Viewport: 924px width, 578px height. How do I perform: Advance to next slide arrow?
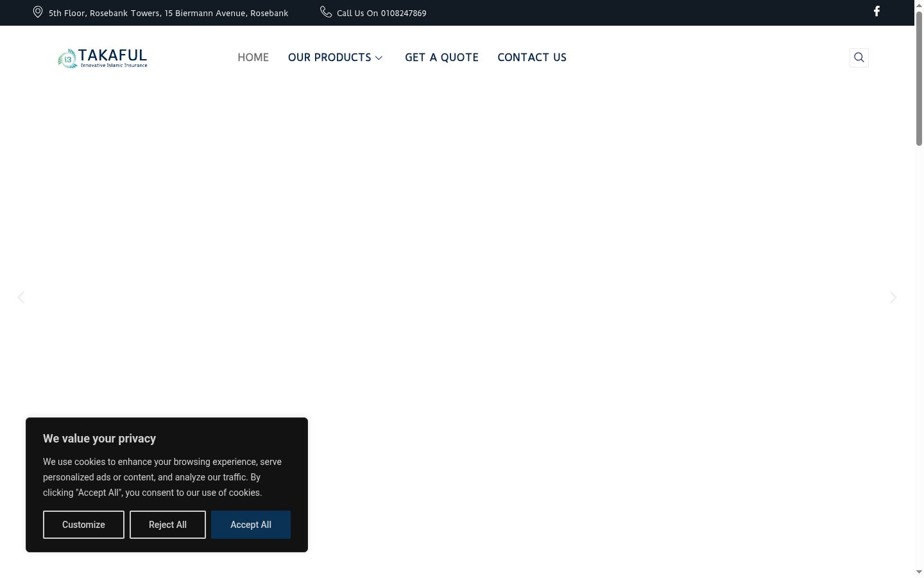(x=893, y=297)
